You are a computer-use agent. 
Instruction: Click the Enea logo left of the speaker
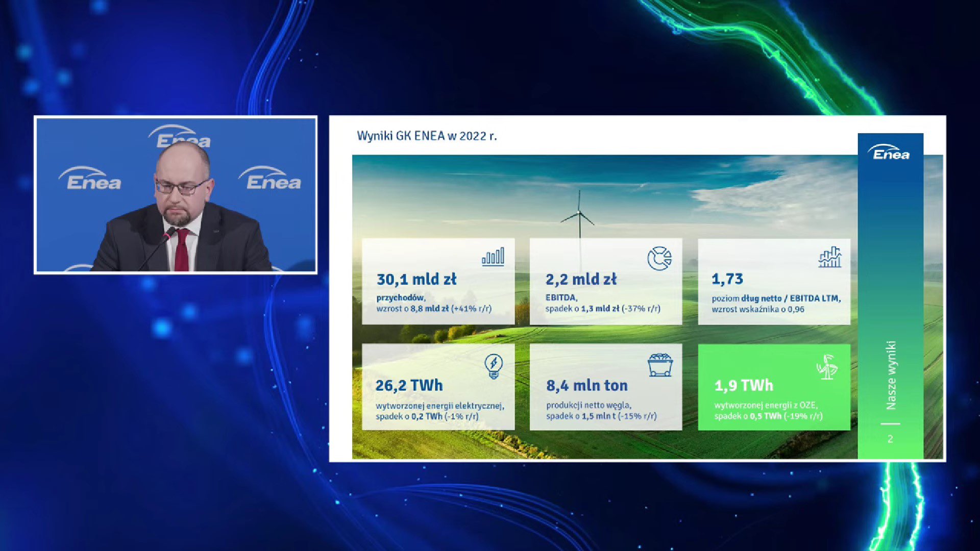(x=90, y=179)
